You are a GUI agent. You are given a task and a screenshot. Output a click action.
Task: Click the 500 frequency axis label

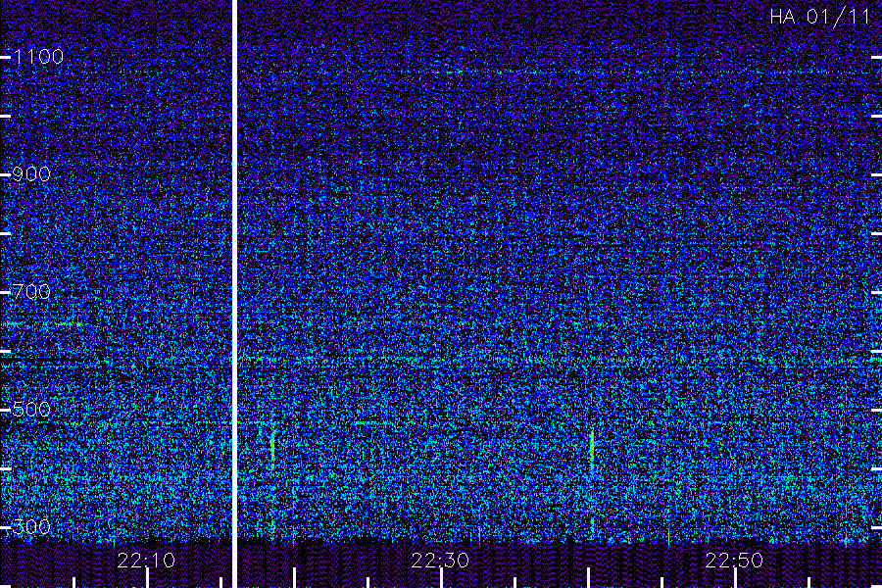point(31,409)
